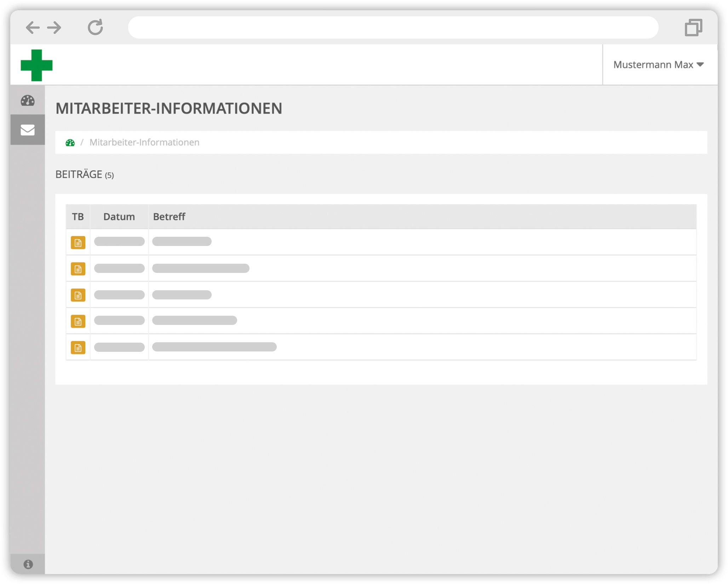Open fifth row document icon
Image resolution: width=728 pixels, height=584 pixels.
click(x=78, y=348)
